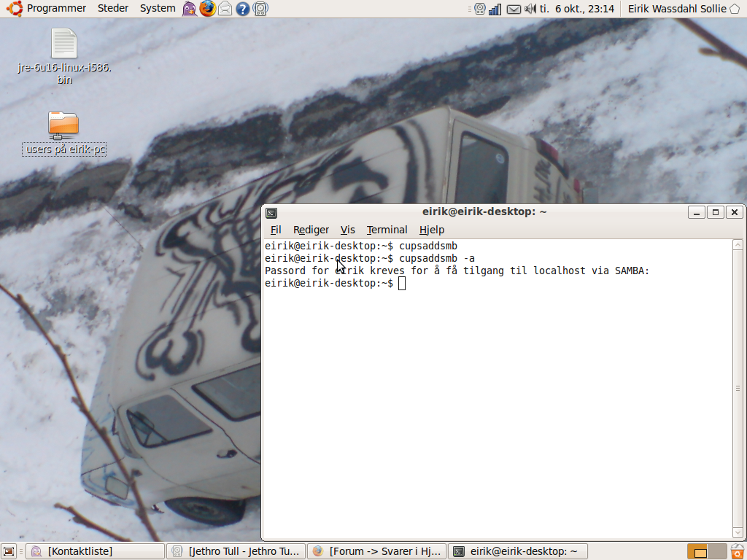
Task: Click the terminal vertical scrollbar handle
Action: [x=738, y=389]
